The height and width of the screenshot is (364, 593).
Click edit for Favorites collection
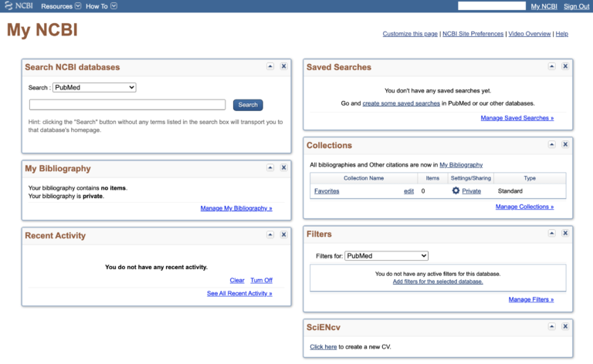point(408,191)
